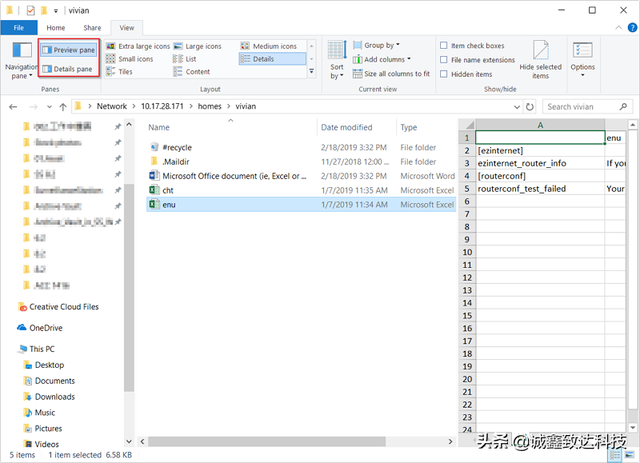Open Documents in the sidebar
The image size is (640, 463).
[49, 381]
